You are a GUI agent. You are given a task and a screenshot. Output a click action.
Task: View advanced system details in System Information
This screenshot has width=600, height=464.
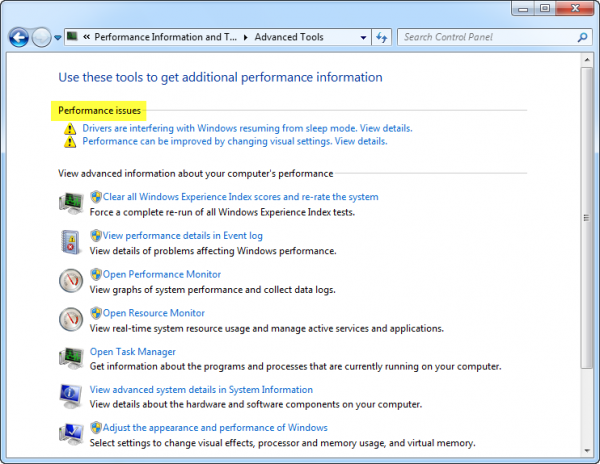(201, 389)
